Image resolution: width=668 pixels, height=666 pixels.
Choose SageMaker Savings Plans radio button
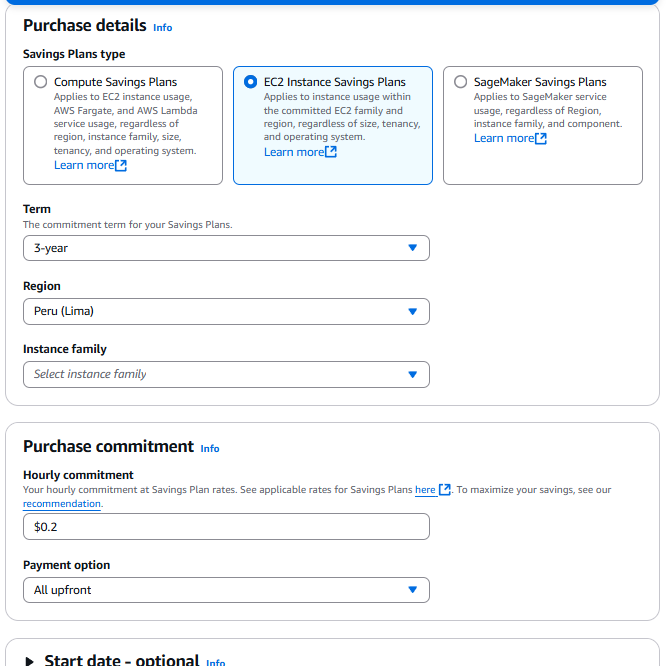click(x=460, y=82)
